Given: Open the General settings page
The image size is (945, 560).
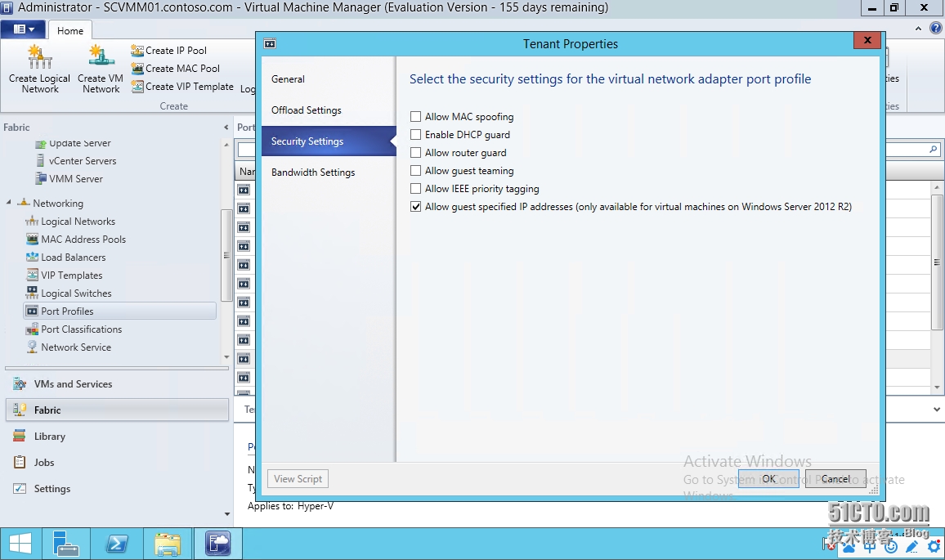Looking at the screenshot, I should (329, 79).
